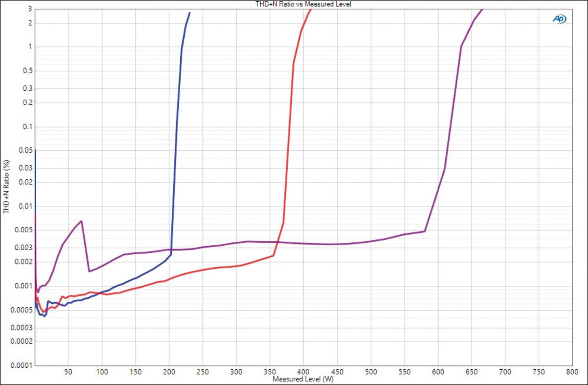Click the y-axis value 0.02

(26, 182)
